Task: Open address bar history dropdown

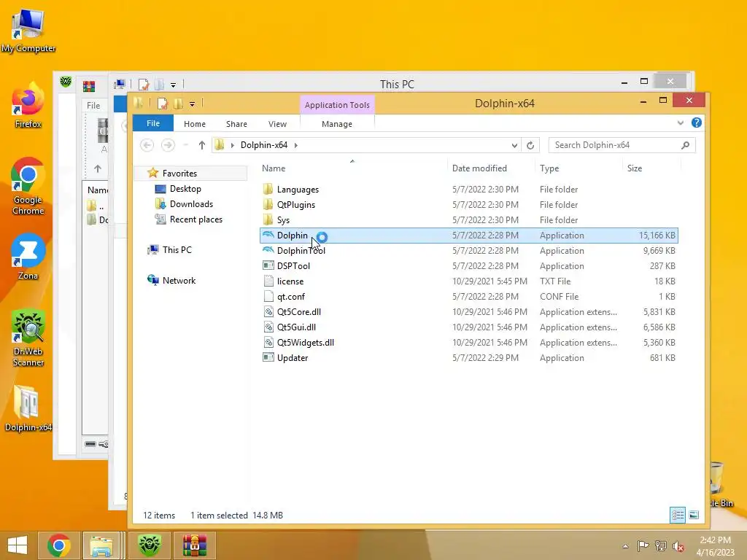Action: (514, 145)
